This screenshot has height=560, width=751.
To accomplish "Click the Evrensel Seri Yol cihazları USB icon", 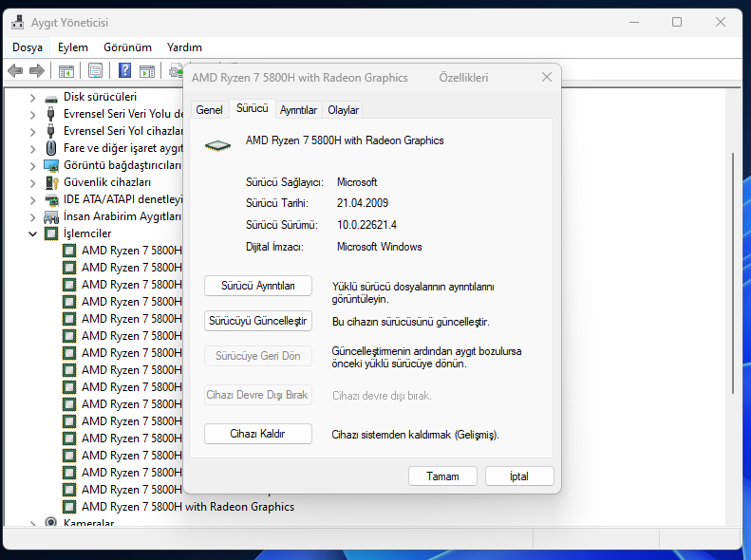I will point(51,131).
